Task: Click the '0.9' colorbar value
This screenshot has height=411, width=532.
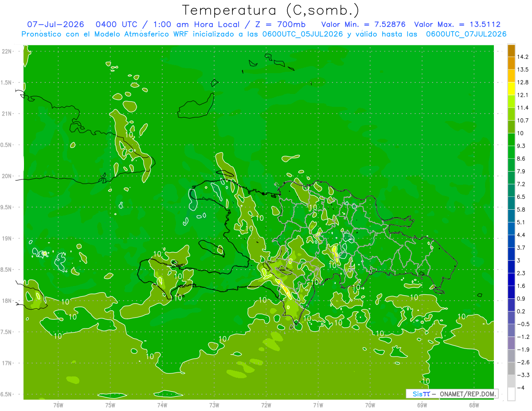Action: tap(521, 298)
